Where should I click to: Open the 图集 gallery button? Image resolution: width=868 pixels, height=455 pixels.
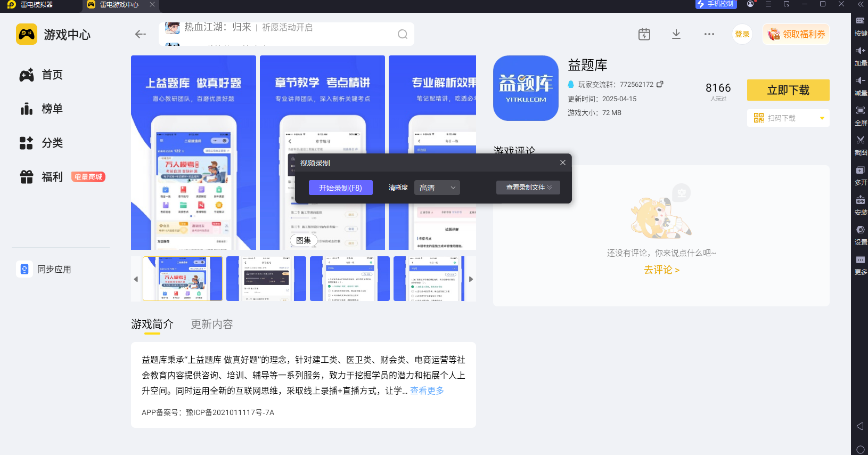tap(304, 240)
